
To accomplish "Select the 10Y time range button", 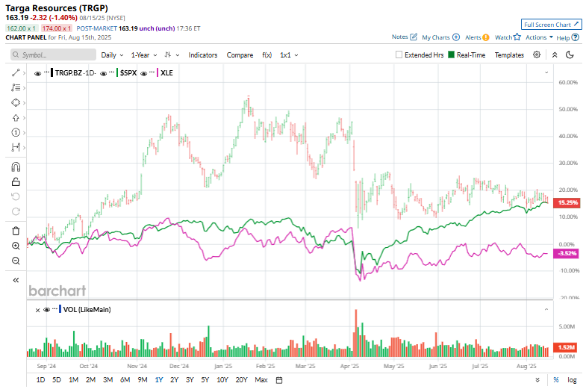I will [x=222, y=380].
